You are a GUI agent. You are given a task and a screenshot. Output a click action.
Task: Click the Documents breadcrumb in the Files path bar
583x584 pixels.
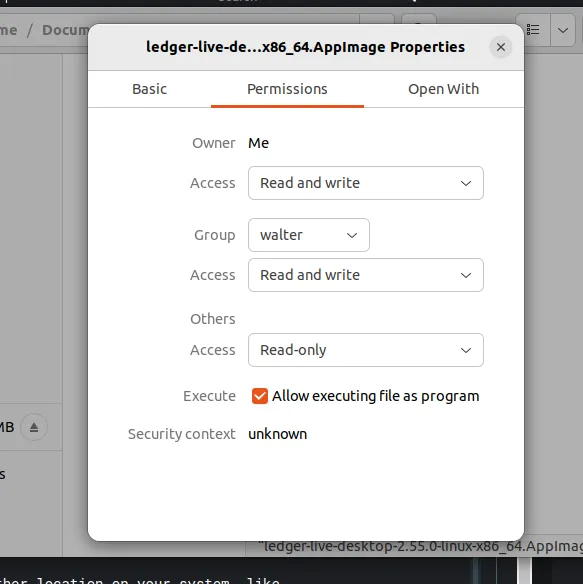[66, 30]
